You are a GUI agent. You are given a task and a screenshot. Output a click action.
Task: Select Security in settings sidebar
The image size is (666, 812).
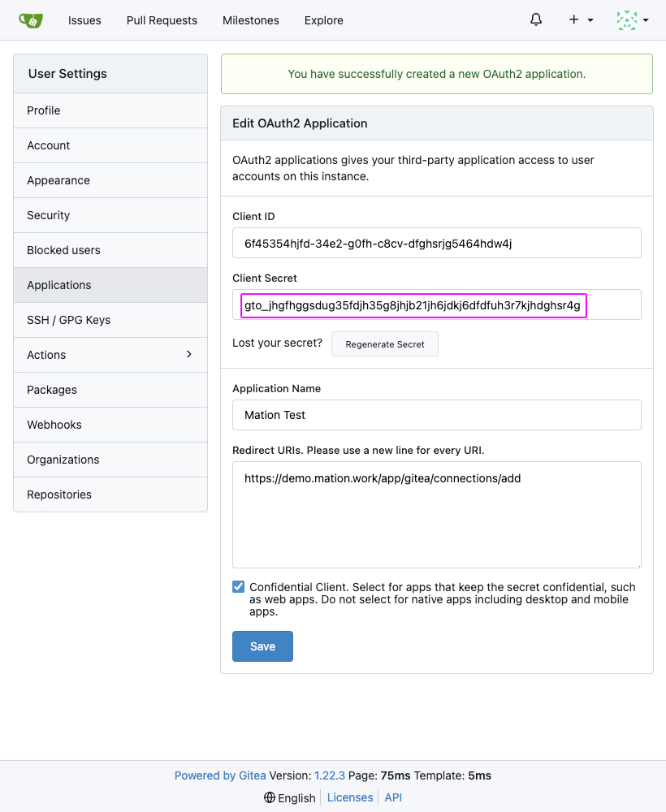(x=110, y=215)
